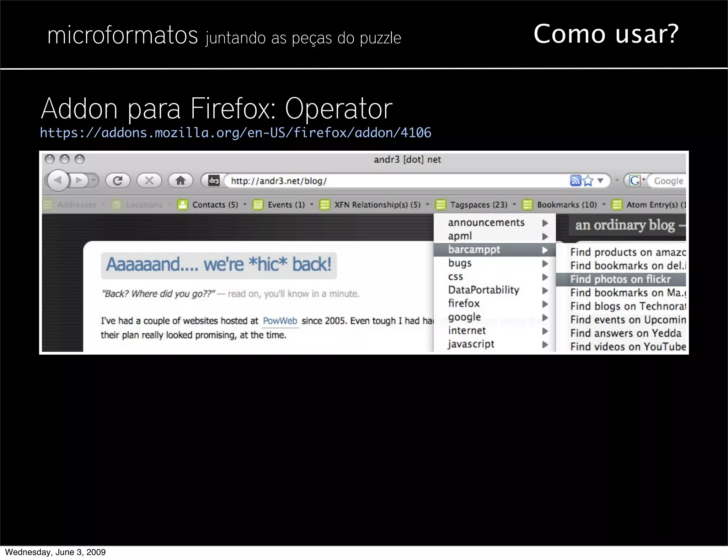
Task: Click the Google search box
Action: click(668, 181)
